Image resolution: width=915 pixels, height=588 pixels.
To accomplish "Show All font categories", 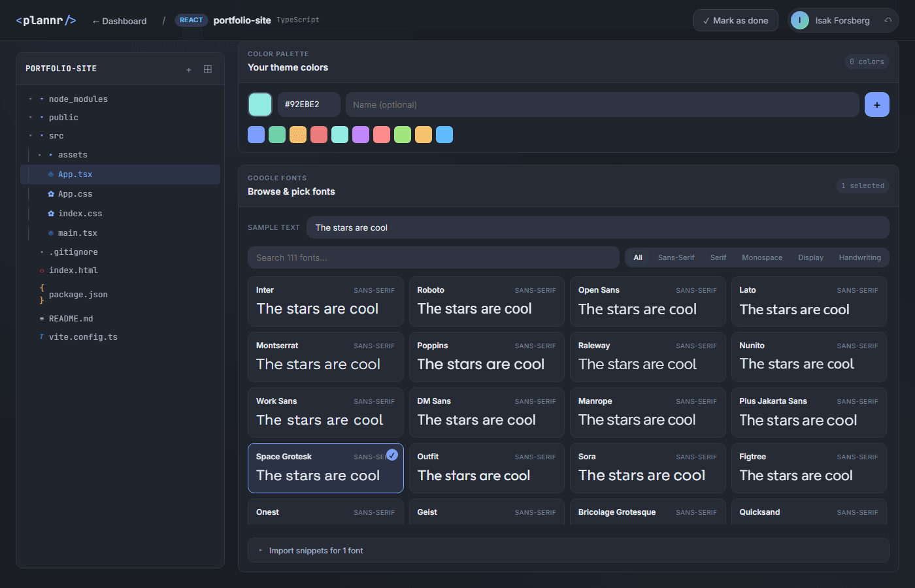I will [638, 257].
